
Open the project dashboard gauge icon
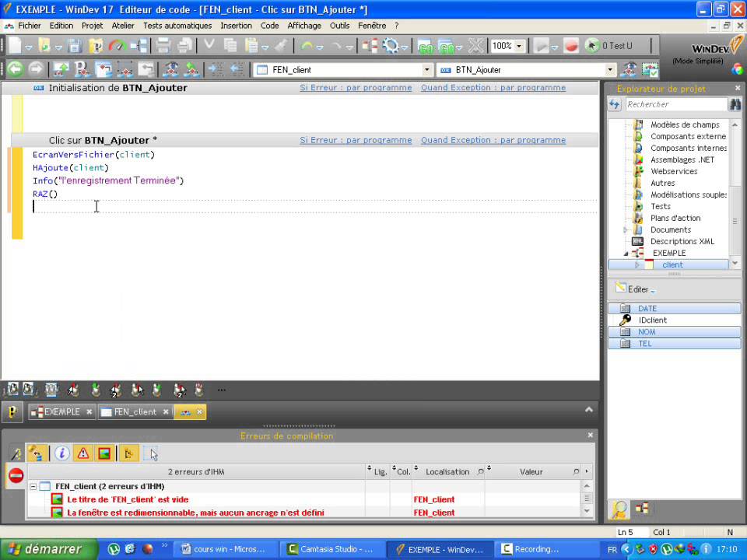click(116, 46)
